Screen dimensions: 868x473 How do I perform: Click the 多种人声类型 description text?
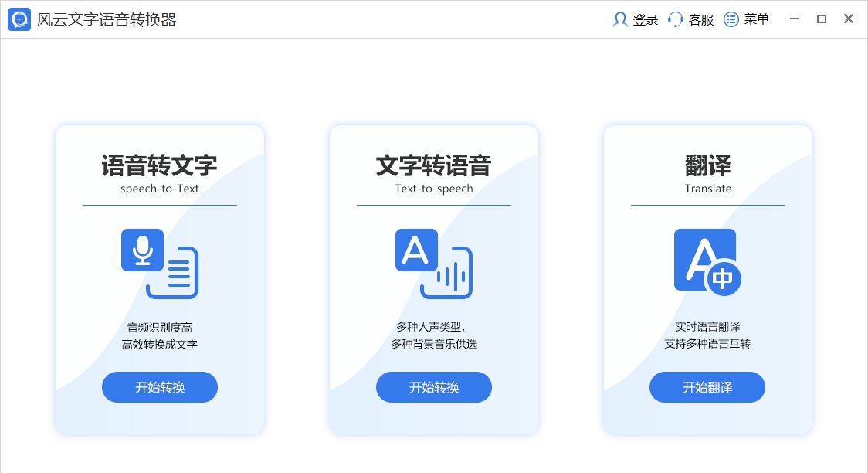429,327
